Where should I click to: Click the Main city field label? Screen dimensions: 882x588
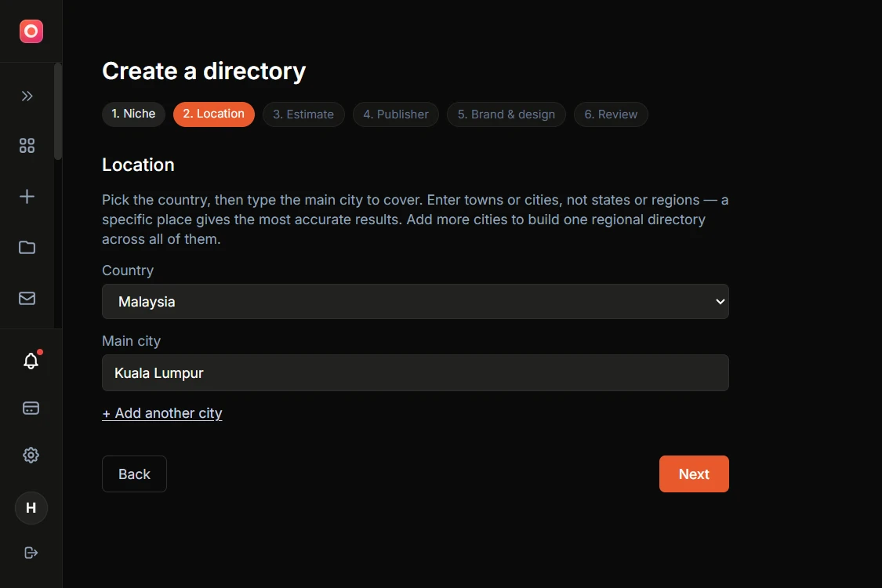[x=131, y=341]
